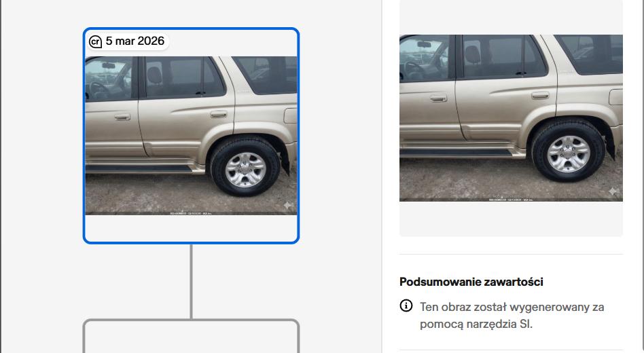Click the separator line above content summary
This screenshot has width=644, height=353.
click(511, 254)
